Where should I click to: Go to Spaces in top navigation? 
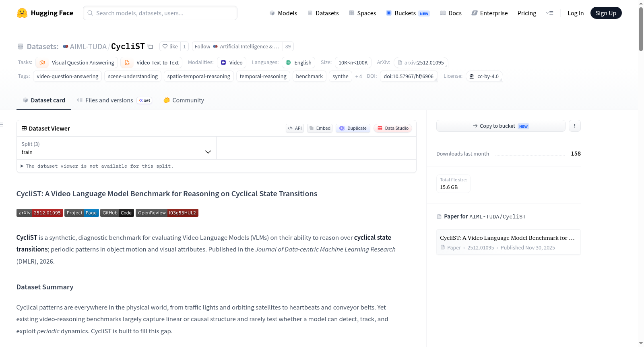(x=362, y=13)
